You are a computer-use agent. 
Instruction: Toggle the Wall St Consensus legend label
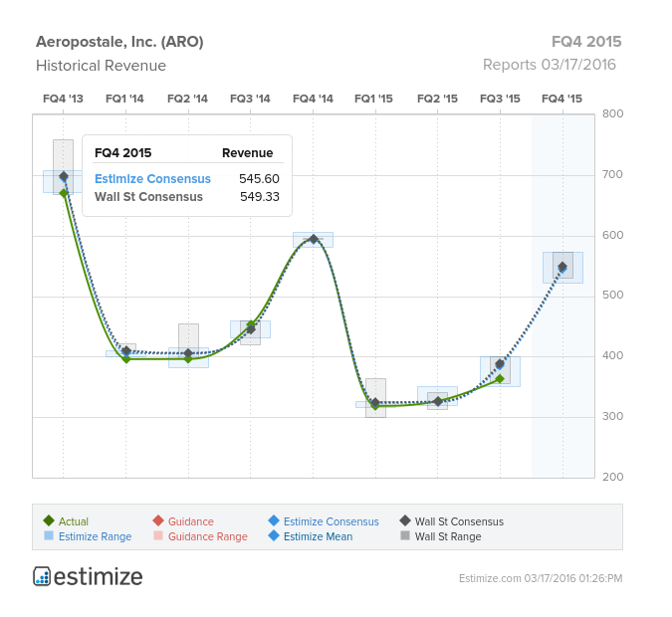(459, 521)
